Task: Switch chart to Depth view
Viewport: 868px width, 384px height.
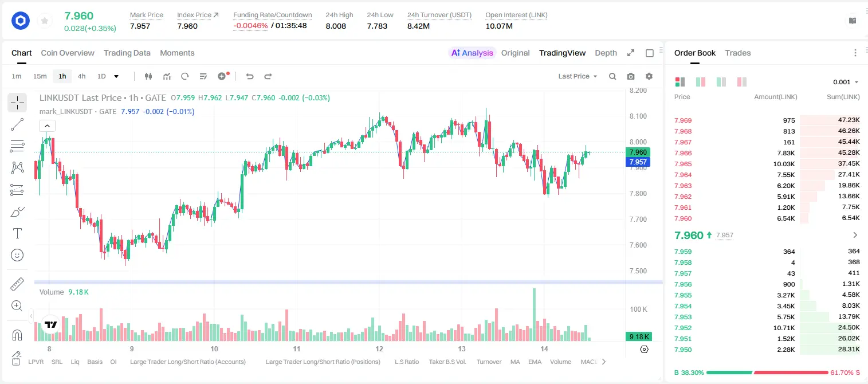Action: pyautogui.click(x=606, y=53)
